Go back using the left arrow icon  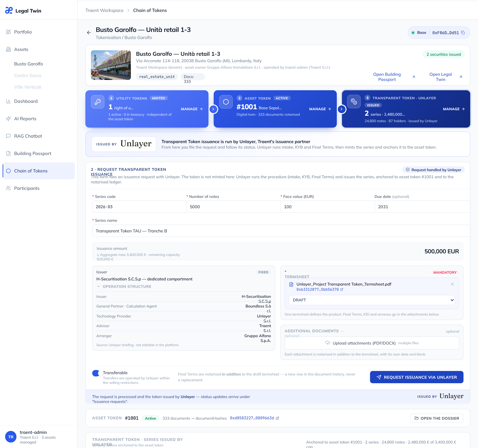coord(89,32)
